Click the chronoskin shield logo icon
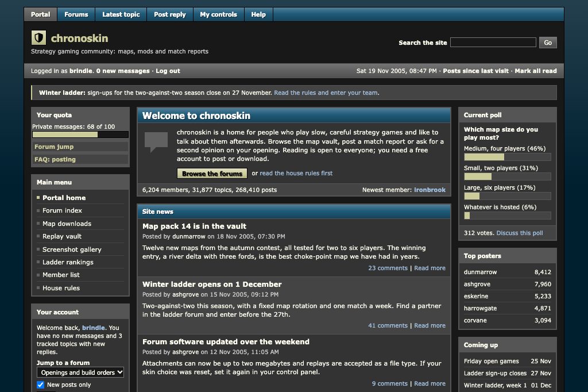Screen dimensions: 588x392 point(38,38)
